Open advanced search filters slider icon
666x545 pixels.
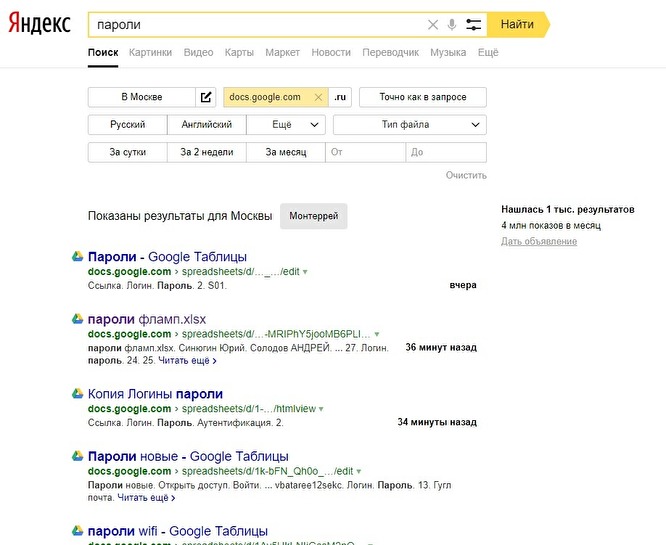pyautogui.click(x=473, y=25)
